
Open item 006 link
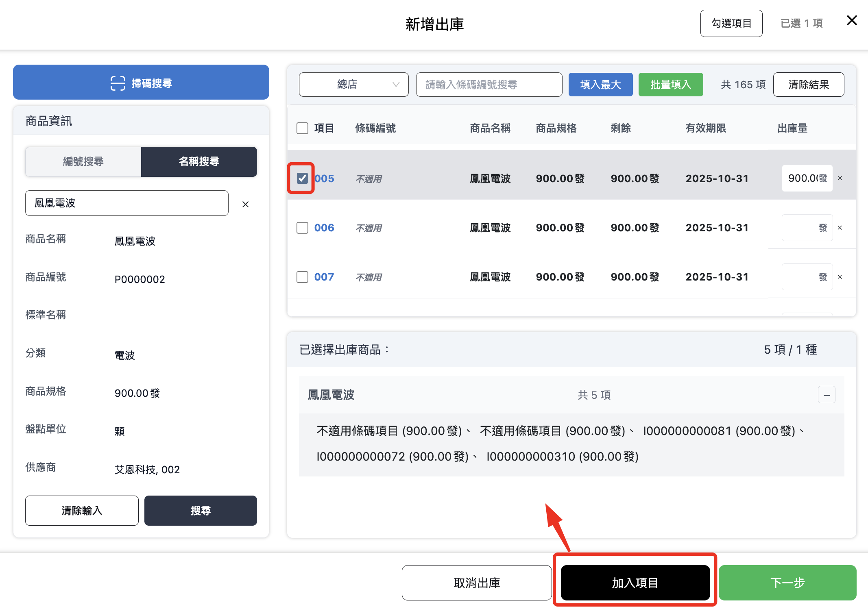324,228
